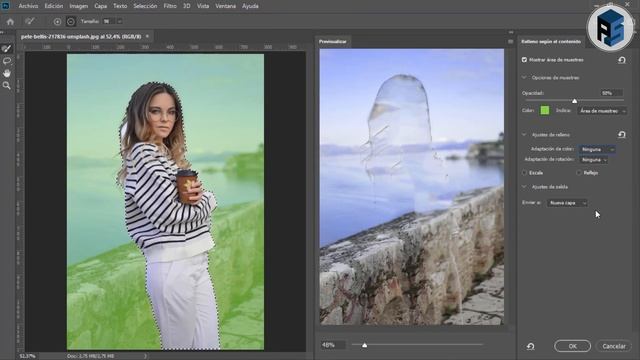Click the 52,37% document zoom field
640x360 pixels.
pos(28,356)
